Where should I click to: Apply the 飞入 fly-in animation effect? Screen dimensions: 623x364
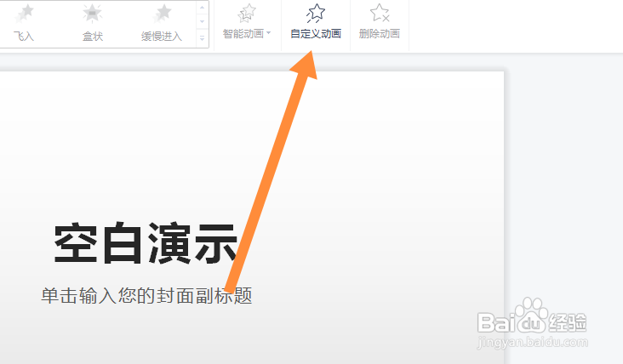pyautogui.click(x=24, y=23)
